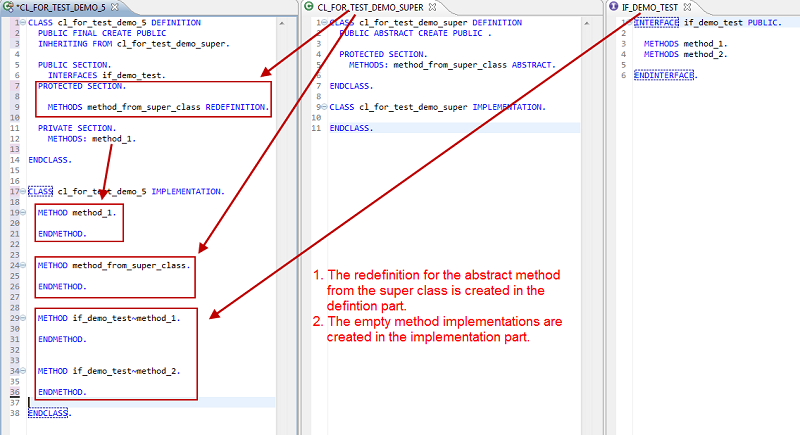Click 'ENDMETHOD.' on line 26

(62, 287)
